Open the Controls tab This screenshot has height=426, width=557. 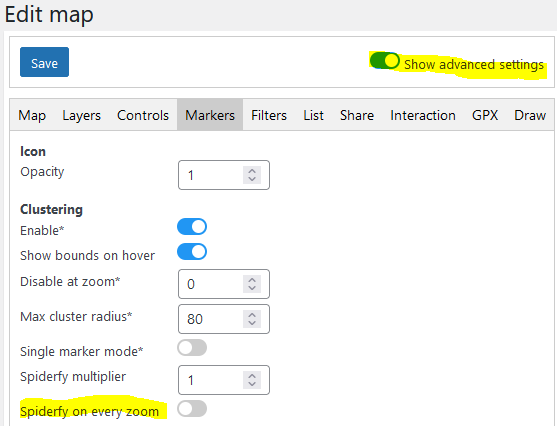(143, 115)
